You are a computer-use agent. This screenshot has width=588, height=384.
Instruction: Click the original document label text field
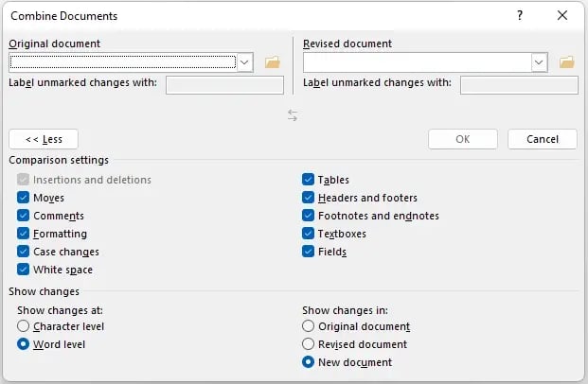(x=224, y=85)
